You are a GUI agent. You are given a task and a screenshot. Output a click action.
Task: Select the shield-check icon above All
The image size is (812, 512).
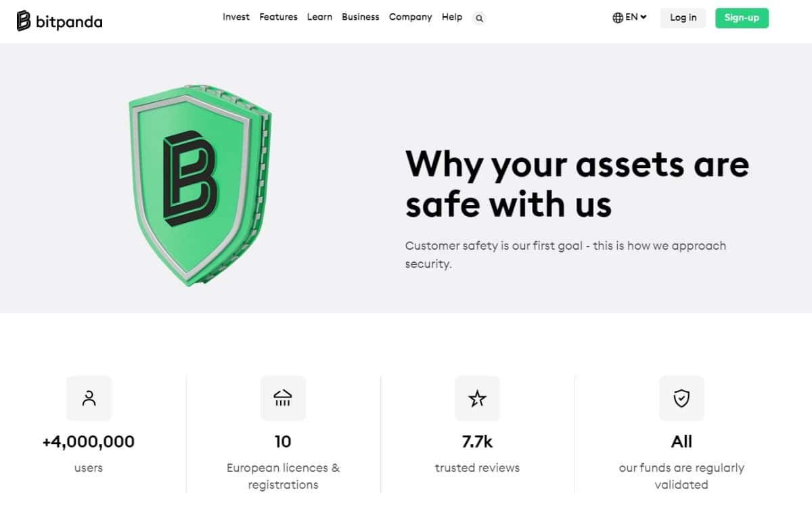pos(681,398)
